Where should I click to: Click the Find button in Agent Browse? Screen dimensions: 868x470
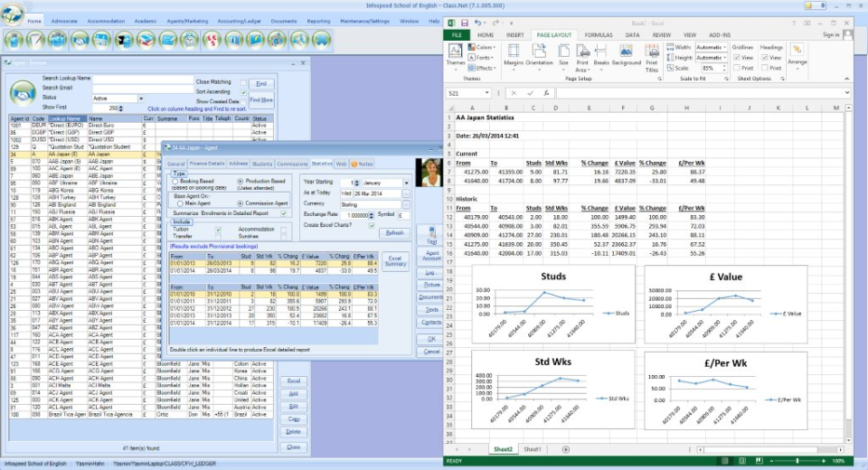(x=261, y=83)
